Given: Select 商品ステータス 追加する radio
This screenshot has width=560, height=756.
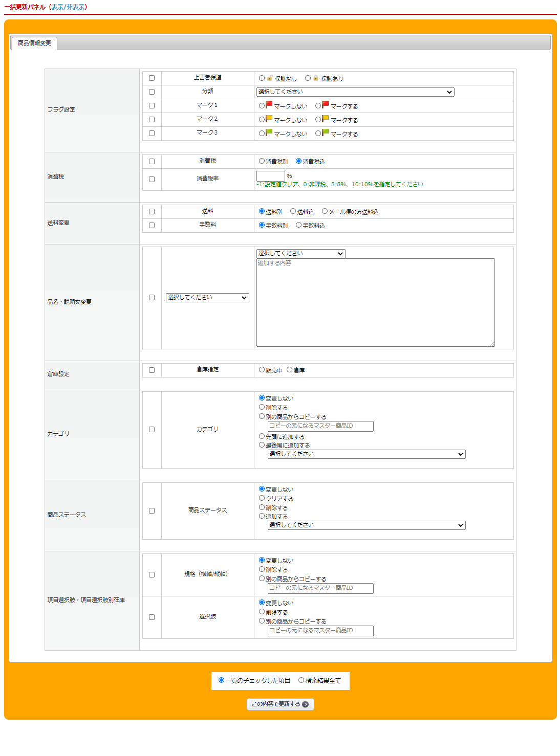Looking at the screenshot, I should click(262, 516).
